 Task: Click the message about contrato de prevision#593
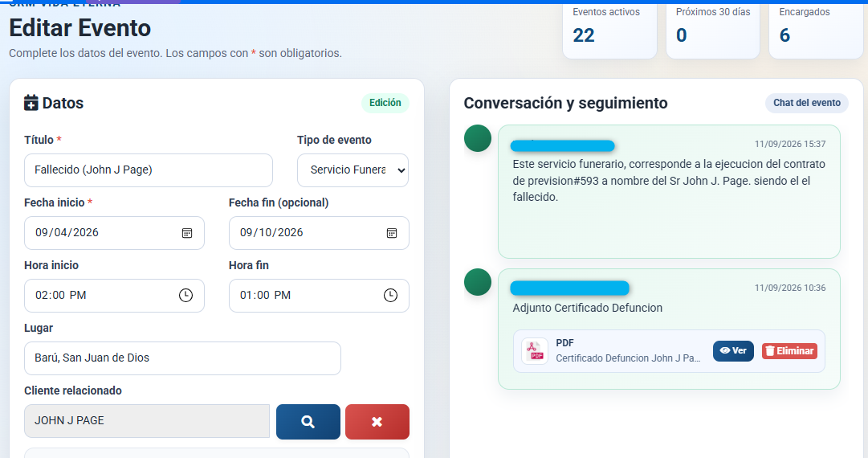click(669, 181)
